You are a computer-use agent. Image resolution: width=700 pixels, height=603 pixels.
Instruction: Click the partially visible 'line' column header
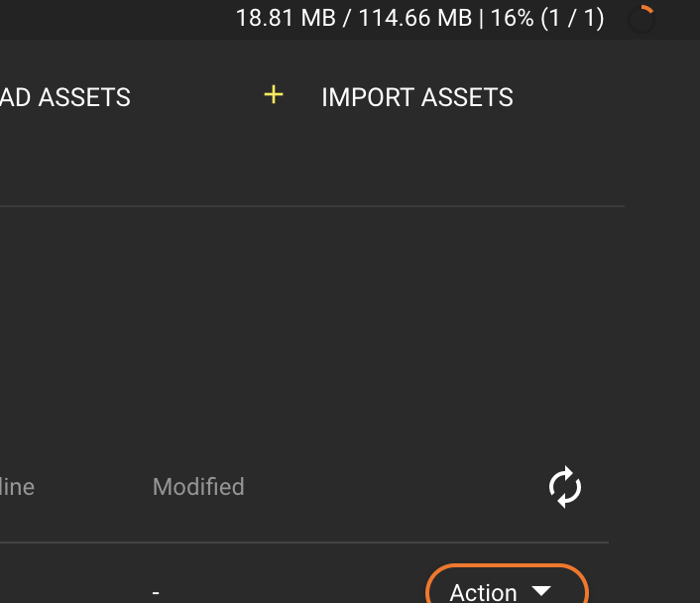17,487
